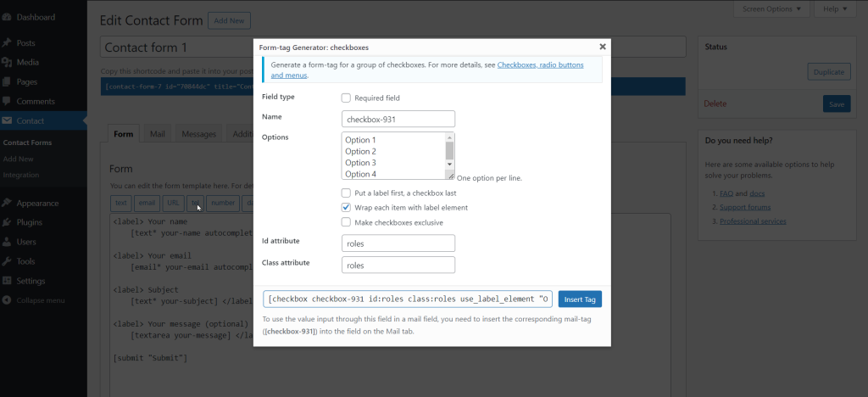868x397 pixels.
Task: Click the Comments bubble icon
Action: tap(7, 102)
